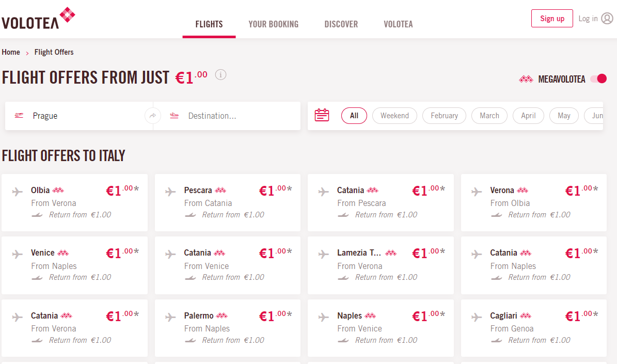Click the Megavolotea diamonds icon
The height and width of the screenshot is (364, 617).
click(526, 79)
